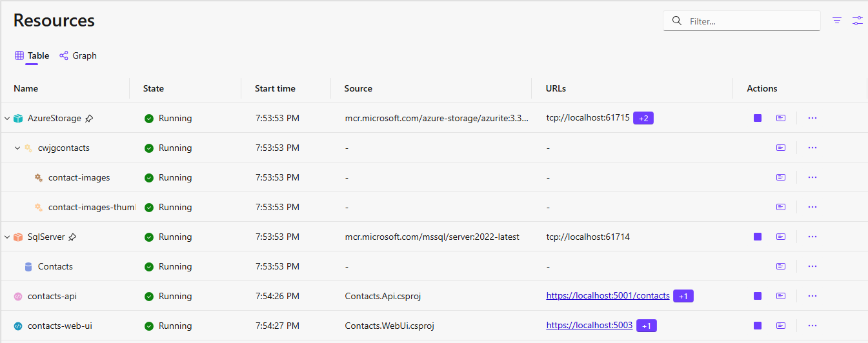Click into the Filter search field

(742, 21)
